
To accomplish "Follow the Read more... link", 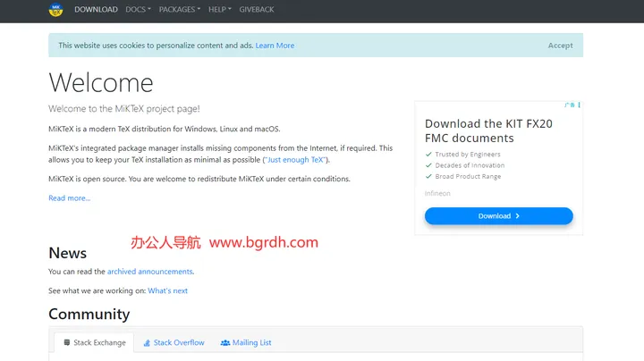I will (70, 198).
